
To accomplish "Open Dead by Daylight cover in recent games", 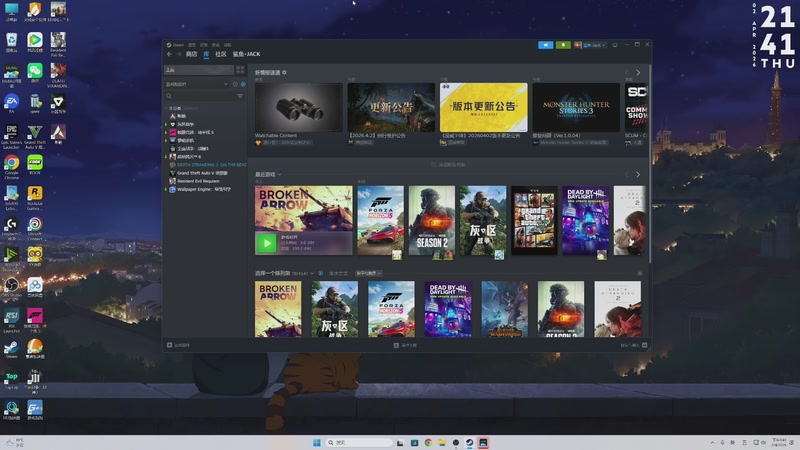I will [585, 220].
